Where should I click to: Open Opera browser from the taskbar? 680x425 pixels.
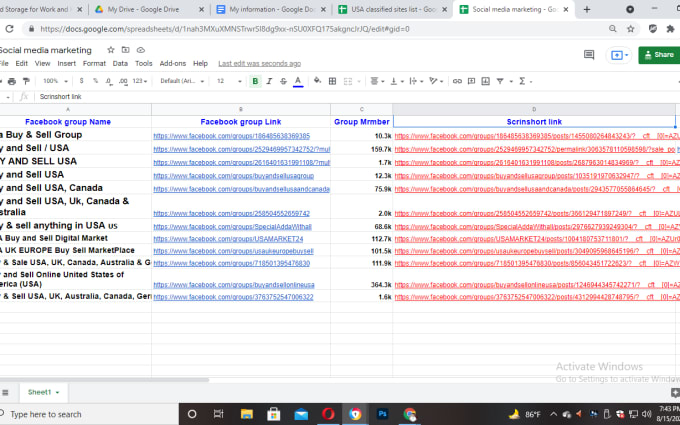[x=328, y=414]
